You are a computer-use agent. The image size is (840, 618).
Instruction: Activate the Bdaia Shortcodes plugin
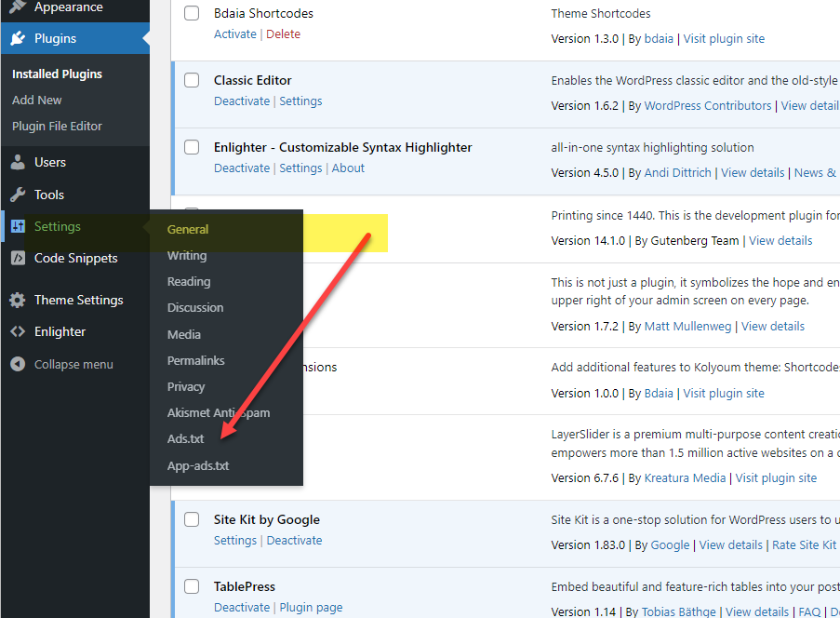coord(235,34)
